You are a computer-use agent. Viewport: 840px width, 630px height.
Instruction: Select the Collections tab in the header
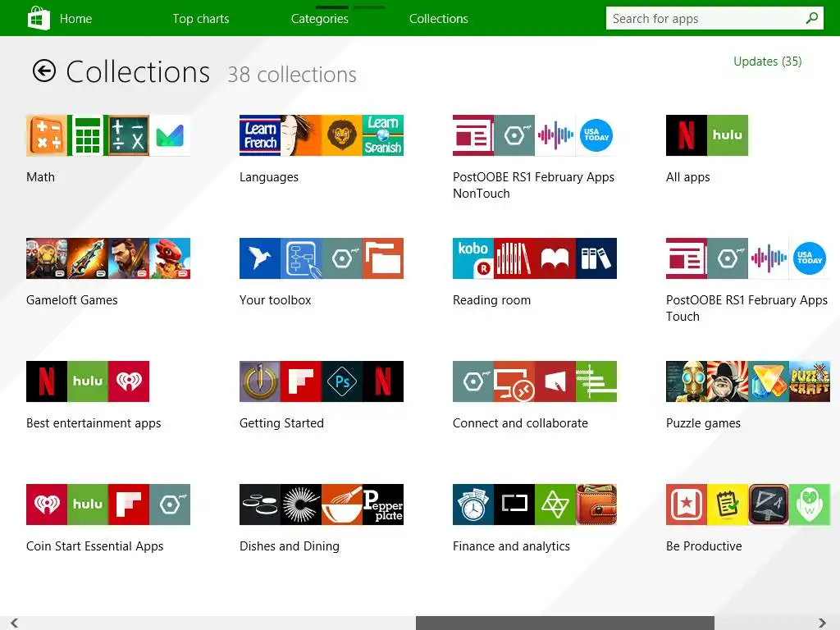coord(438,19)
